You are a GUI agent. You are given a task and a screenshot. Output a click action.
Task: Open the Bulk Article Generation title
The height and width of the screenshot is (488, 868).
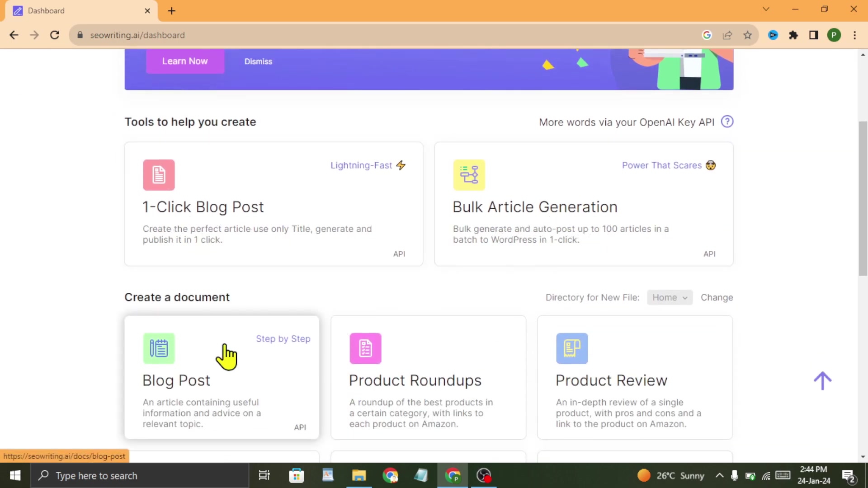coord(535,207)
